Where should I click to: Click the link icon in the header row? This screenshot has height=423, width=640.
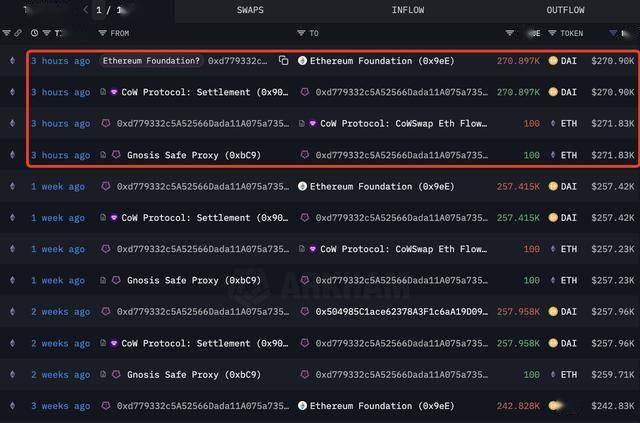pyautogui.click(x=18, y=33)
